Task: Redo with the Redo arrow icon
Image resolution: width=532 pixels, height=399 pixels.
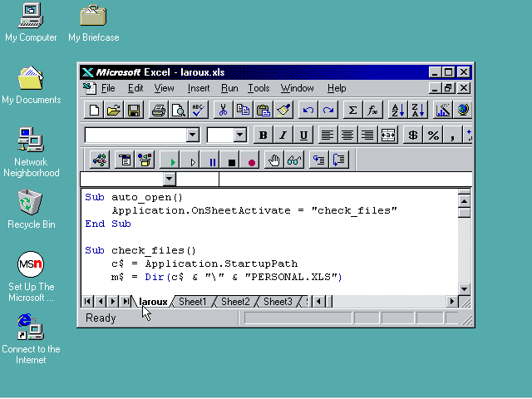Action: (328, 110)
